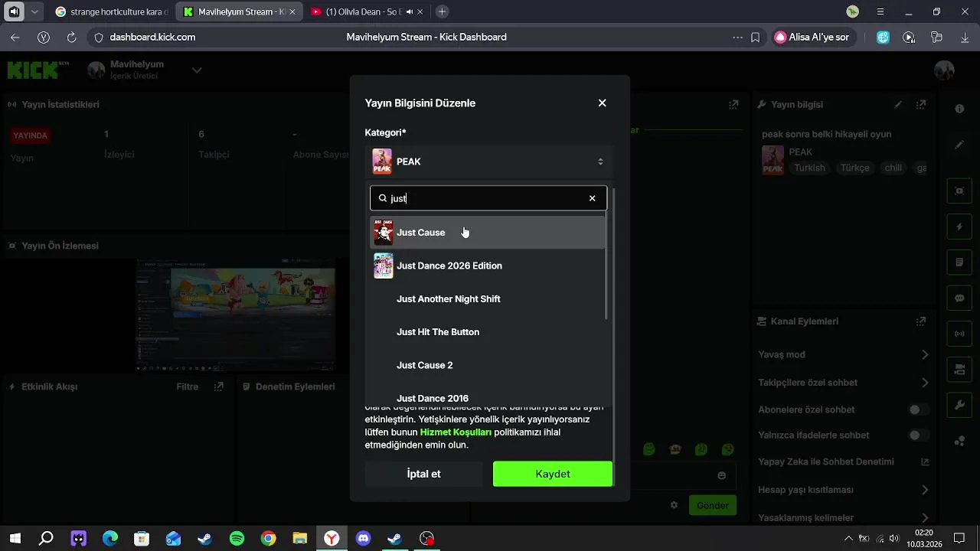Pop out the Etkinlik Akışı panel
The height and width of the screenshot is (551, 980).
point(219,386)
